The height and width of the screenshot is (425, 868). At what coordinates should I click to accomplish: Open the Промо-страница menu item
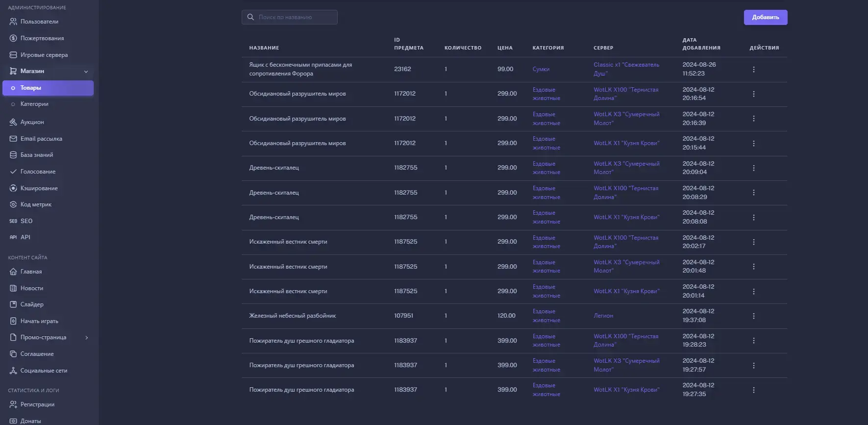pos(48,337)
